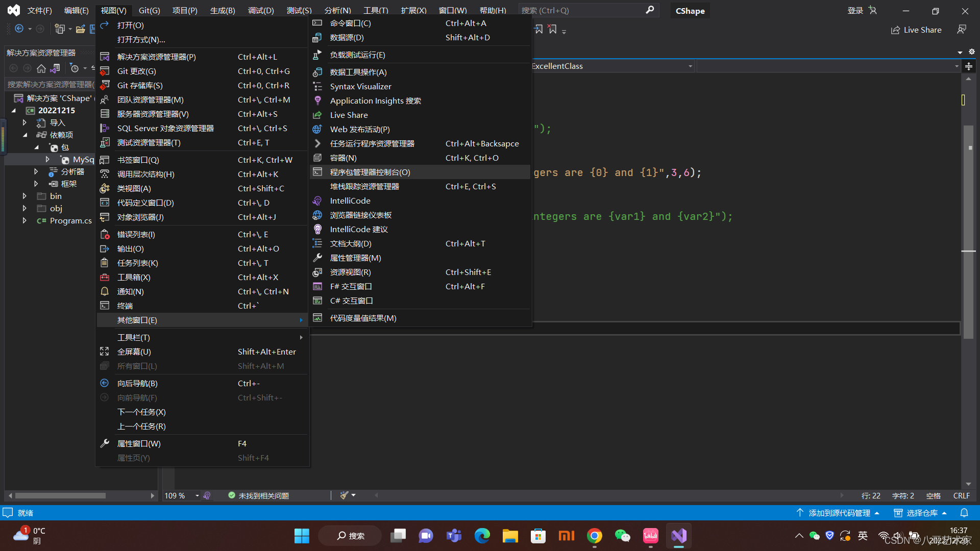
Task: Click the Live Share icon in submenu
Action: pos(317,115)
